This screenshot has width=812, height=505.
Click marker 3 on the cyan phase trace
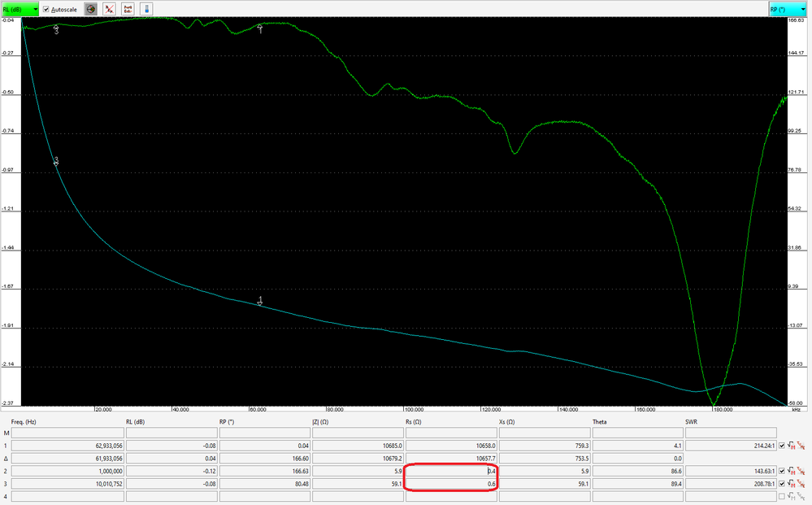click(56, 162)
